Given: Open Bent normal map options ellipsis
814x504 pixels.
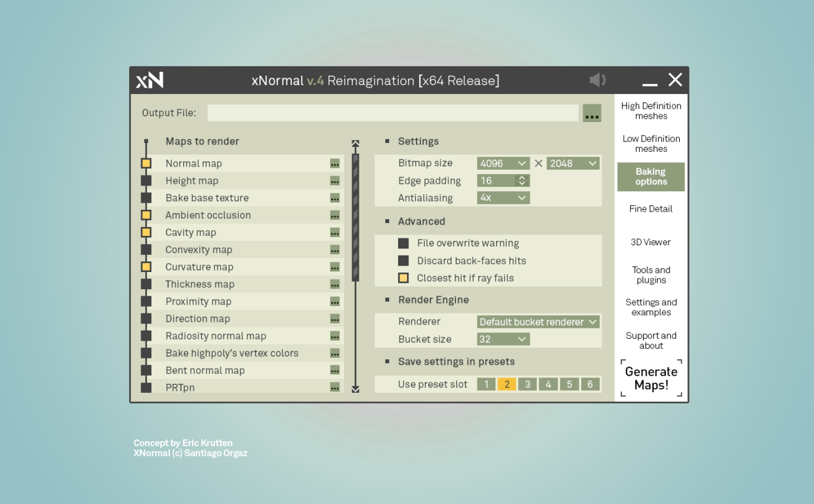Looking at the screenshot, I should coord(335,370).
